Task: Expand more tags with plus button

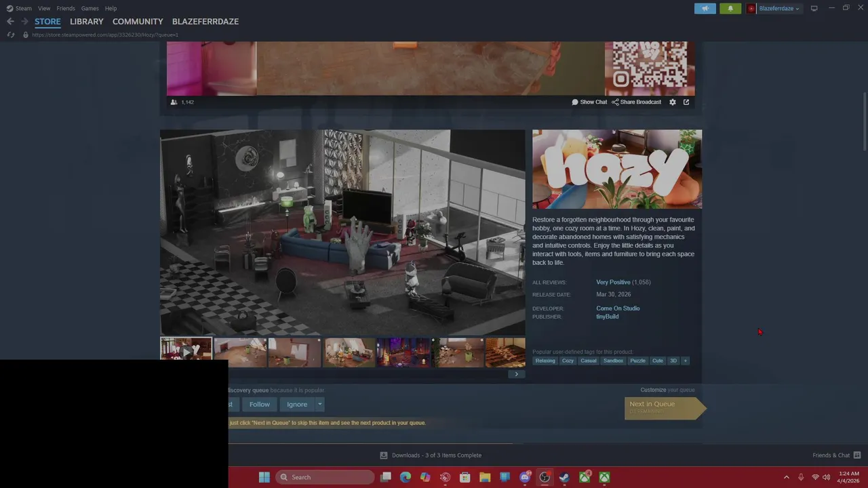Action: tap(685, 361)
